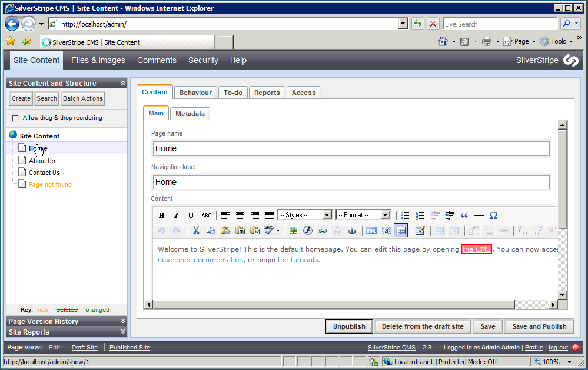Viewport: 588px width, 370px height.
Task: Align text left in the editor
Action: 225,216
